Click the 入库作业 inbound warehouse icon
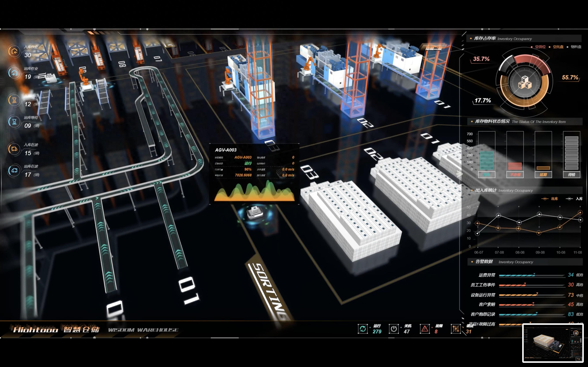This screenshot has height=367, width=588. tap(14, 51)
